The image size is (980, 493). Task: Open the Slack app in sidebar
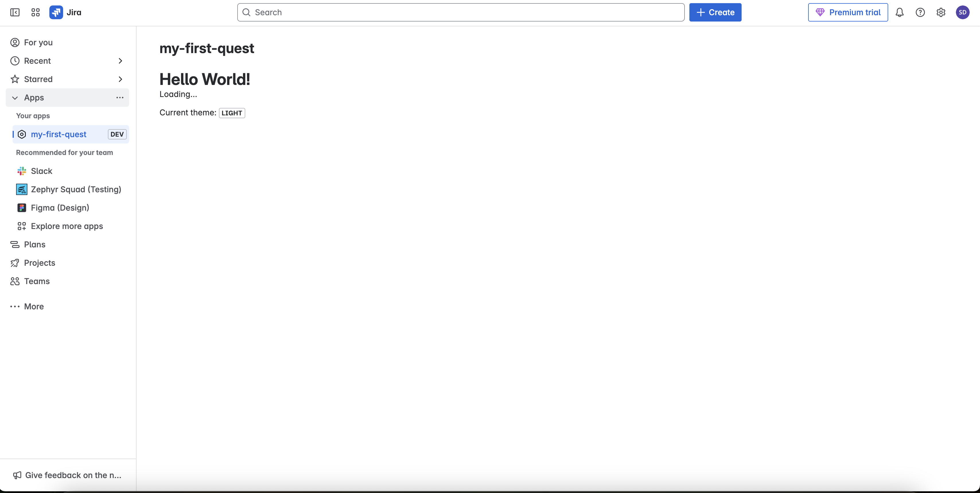[42, 171]
